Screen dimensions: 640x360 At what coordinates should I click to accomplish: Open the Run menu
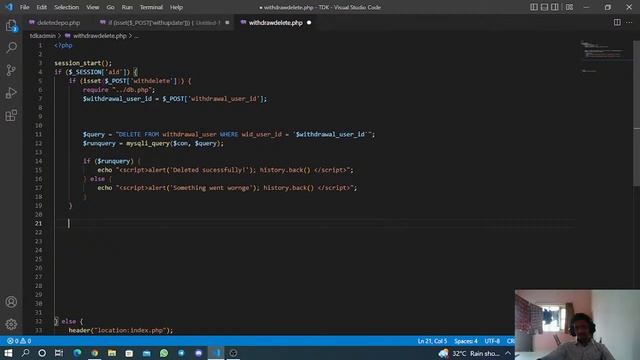(x=127, y=7)
